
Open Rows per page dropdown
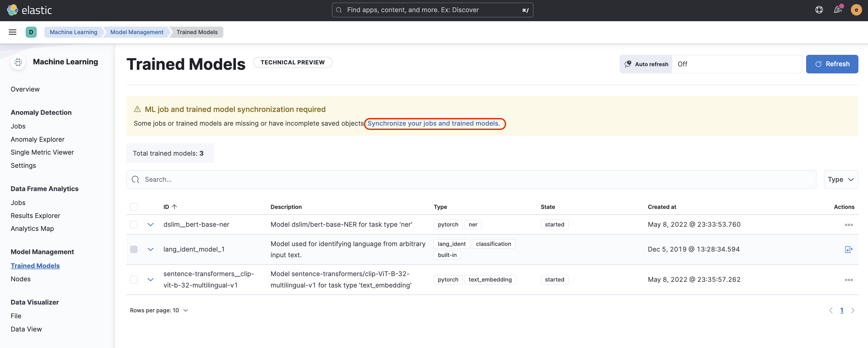(159, 310)
